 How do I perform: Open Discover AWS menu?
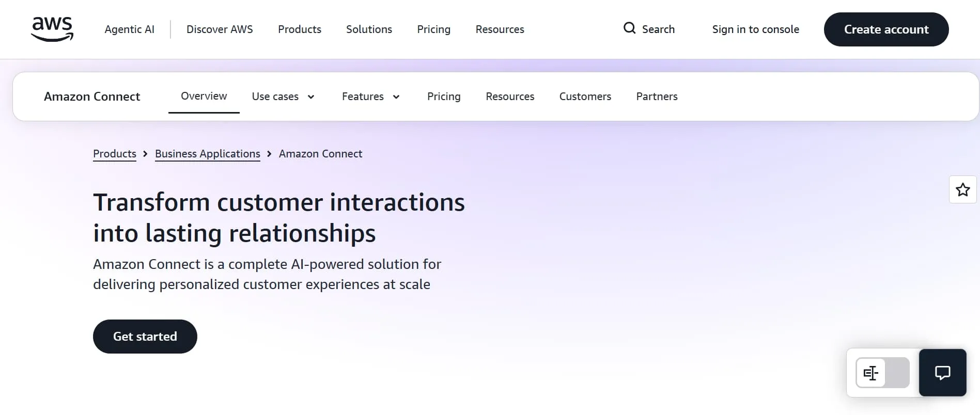tap(220, 29)
